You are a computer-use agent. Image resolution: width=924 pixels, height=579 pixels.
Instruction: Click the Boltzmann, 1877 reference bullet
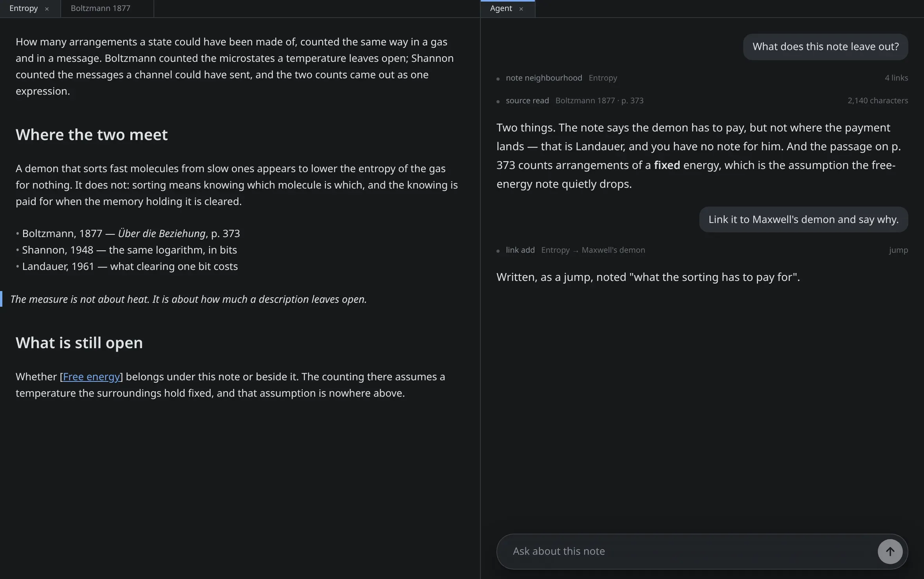coord(128,234)
